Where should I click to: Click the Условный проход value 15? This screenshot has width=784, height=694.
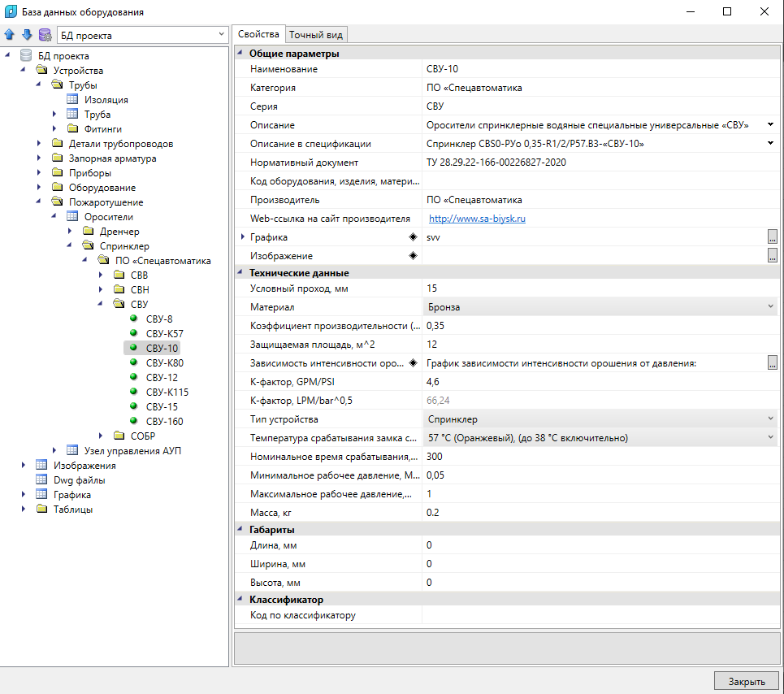(x=432, y=288)
